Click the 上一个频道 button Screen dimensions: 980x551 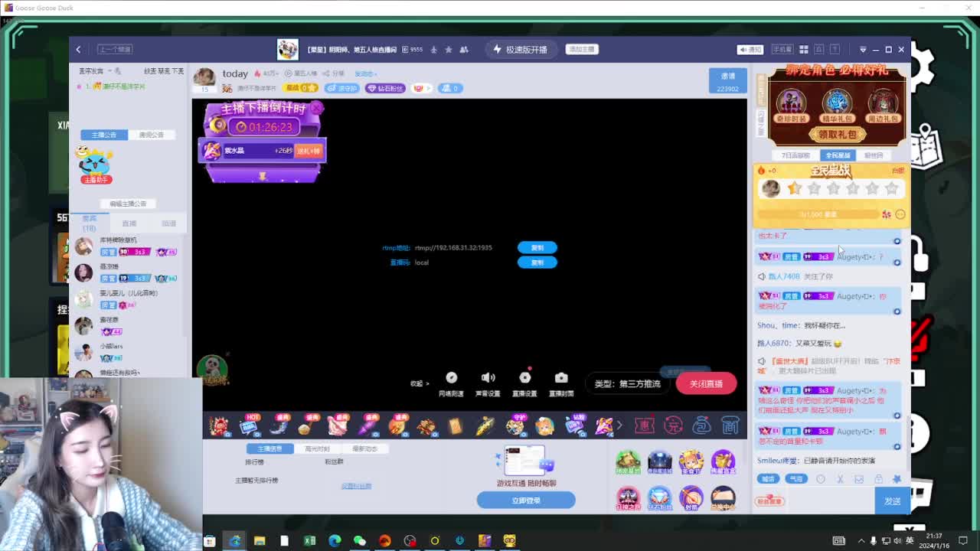tap(115, 50)
